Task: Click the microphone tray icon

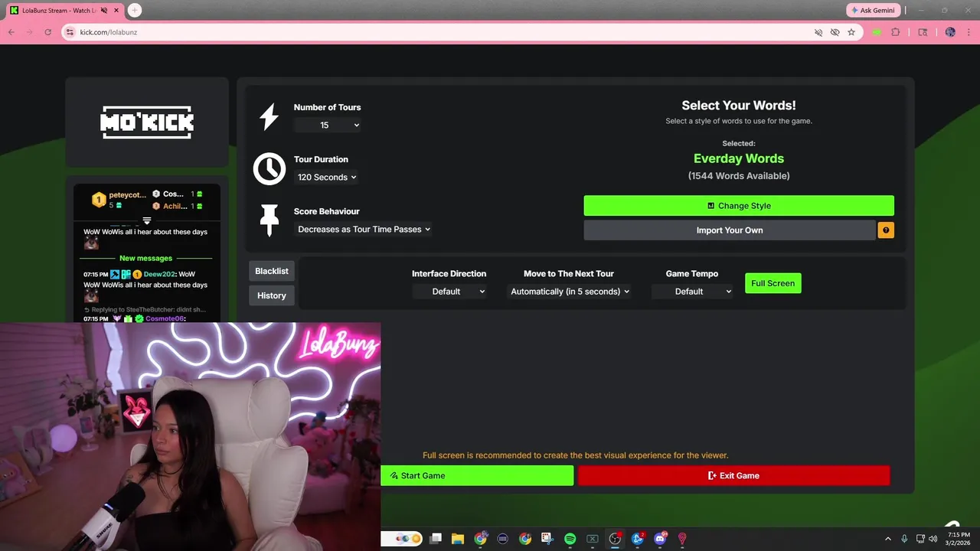Action: point(904,539)
